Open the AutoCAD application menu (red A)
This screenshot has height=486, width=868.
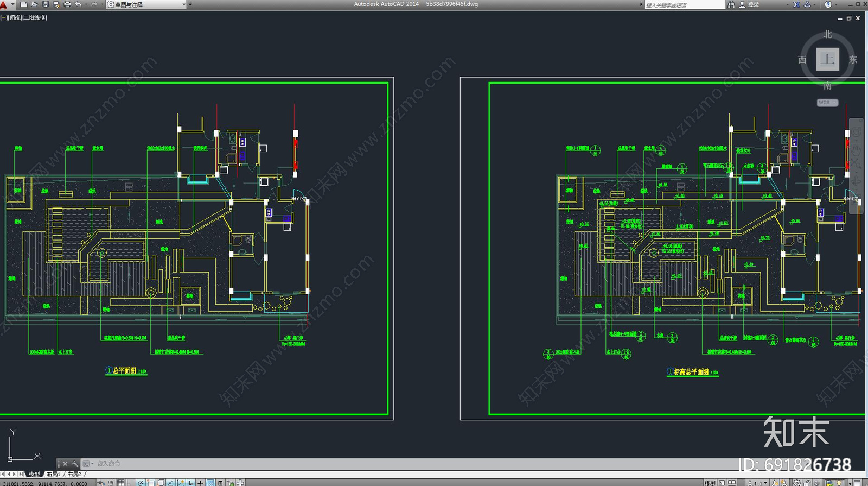coord(4,4)
